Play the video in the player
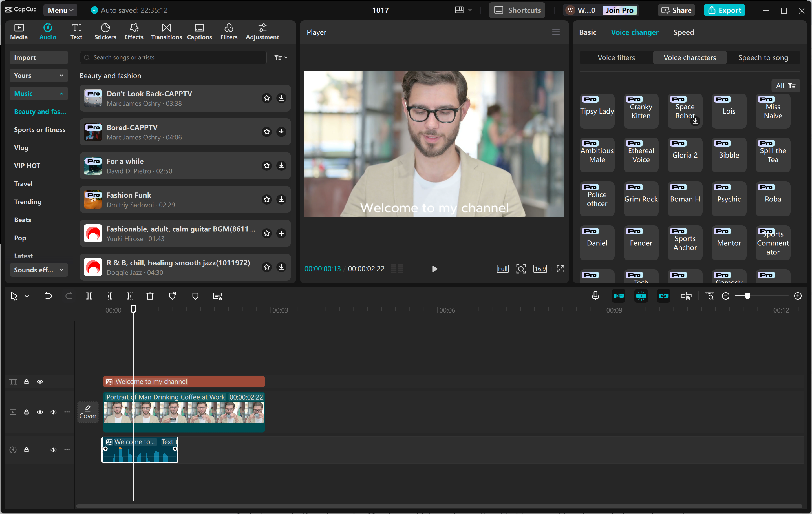Viewport: 812px width, 514px height. [434, 269]
